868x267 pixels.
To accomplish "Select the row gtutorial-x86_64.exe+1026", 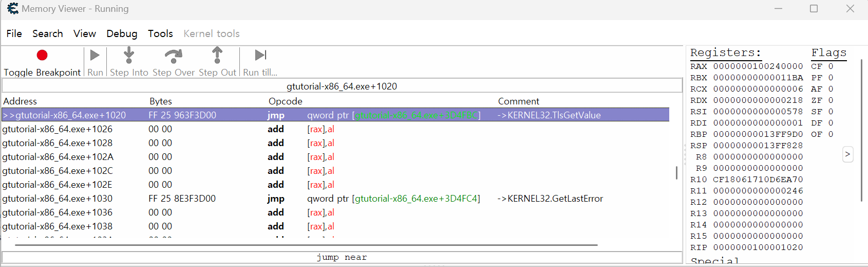I will click(x=335, y=129).
